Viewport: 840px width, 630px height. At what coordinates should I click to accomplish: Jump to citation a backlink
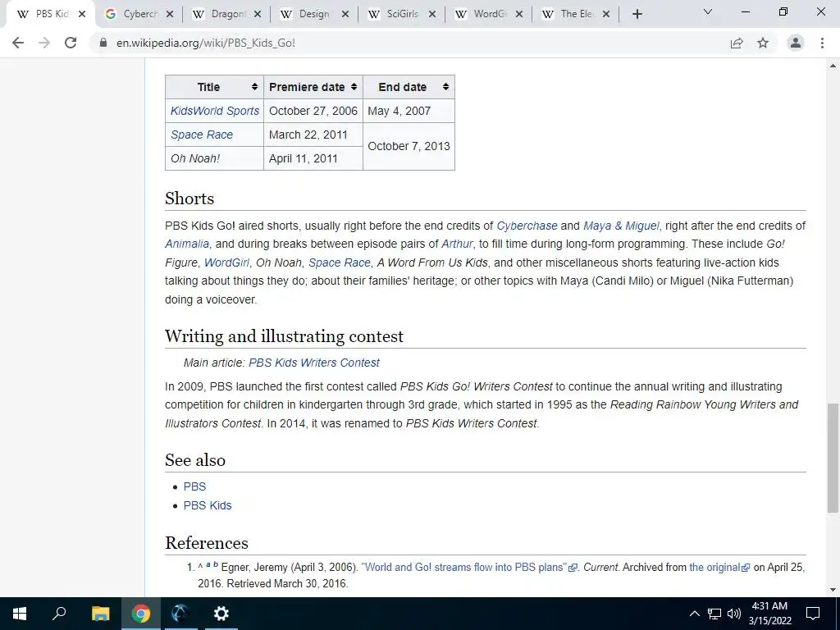point(208,564)
